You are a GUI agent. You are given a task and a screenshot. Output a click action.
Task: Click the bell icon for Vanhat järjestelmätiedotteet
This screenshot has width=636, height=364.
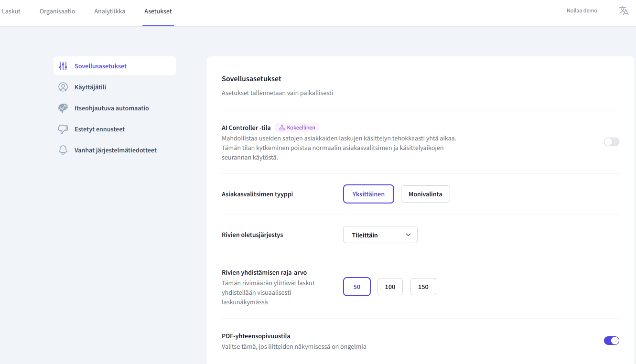tap(63, 150)
